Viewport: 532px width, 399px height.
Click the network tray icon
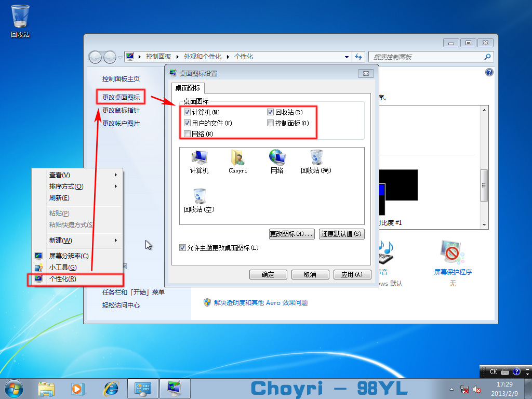click(x=464, y=389)
